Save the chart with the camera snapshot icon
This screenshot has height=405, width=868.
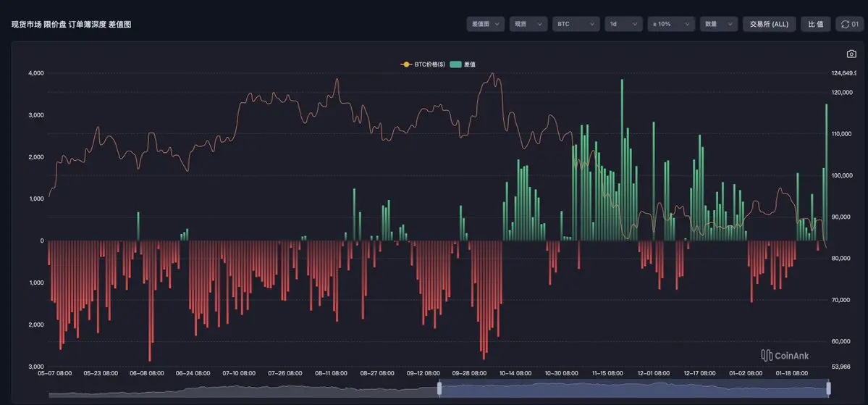click(851, 54)
